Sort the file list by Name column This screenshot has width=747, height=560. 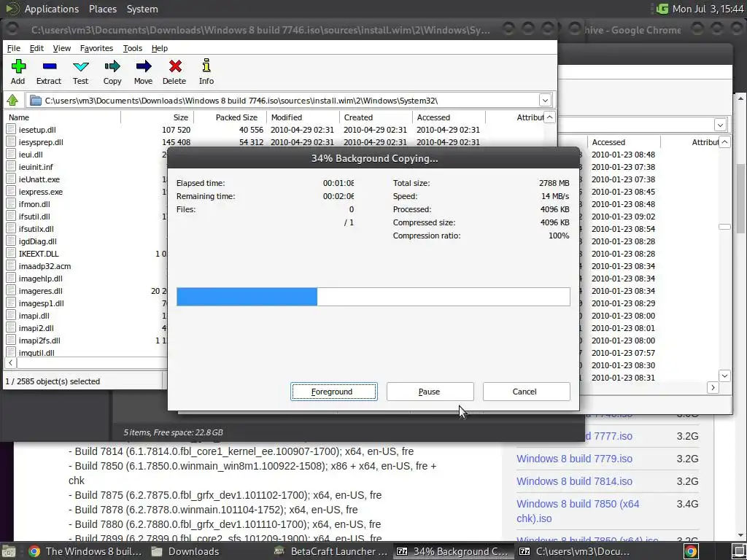(x=62, y=117)
